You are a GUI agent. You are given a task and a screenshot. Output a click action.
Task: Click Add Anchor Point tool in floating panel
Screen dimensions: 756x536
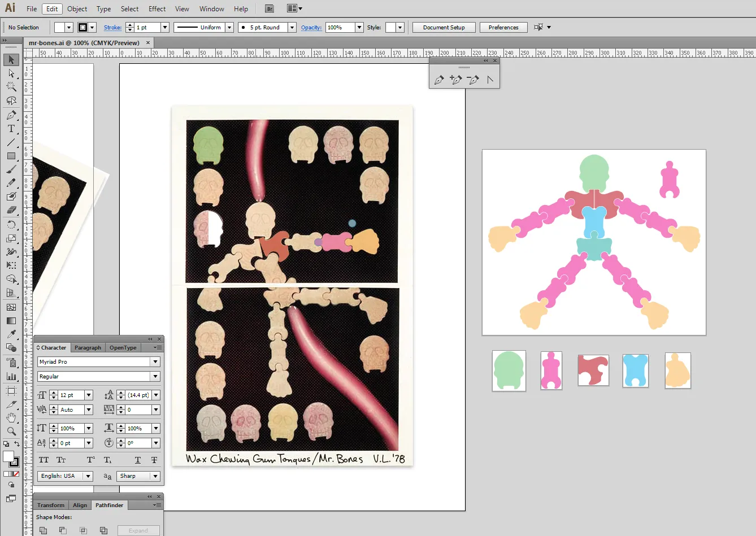(x=456, y=80)
